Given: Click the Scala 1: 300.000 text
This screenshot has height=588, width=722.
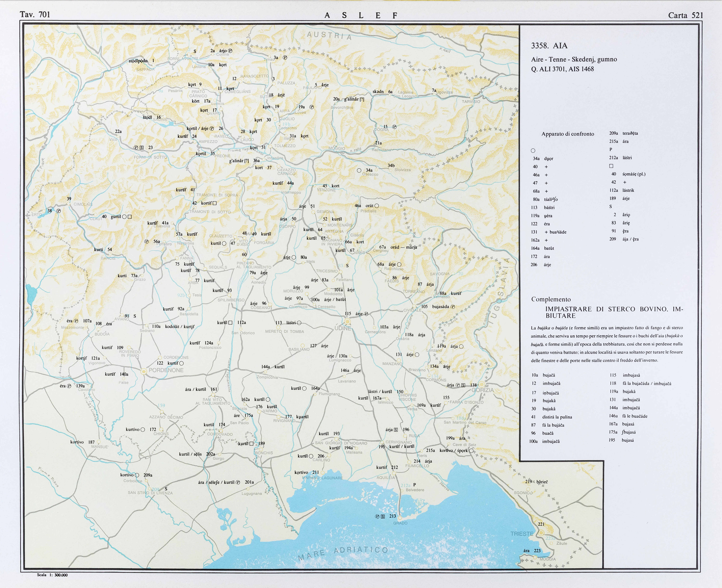Looking at the screenshot, I should tap(52, 575).
